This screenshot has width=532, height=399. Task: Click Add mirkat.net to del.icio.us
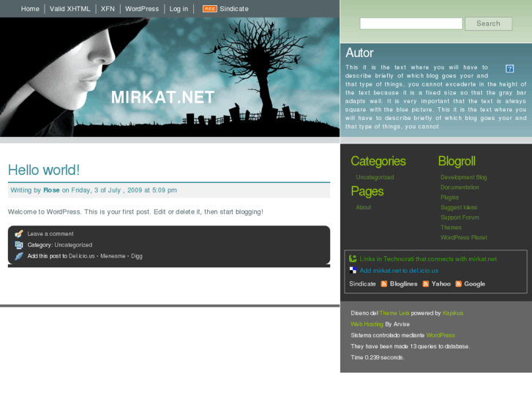(x=399, y=271)
